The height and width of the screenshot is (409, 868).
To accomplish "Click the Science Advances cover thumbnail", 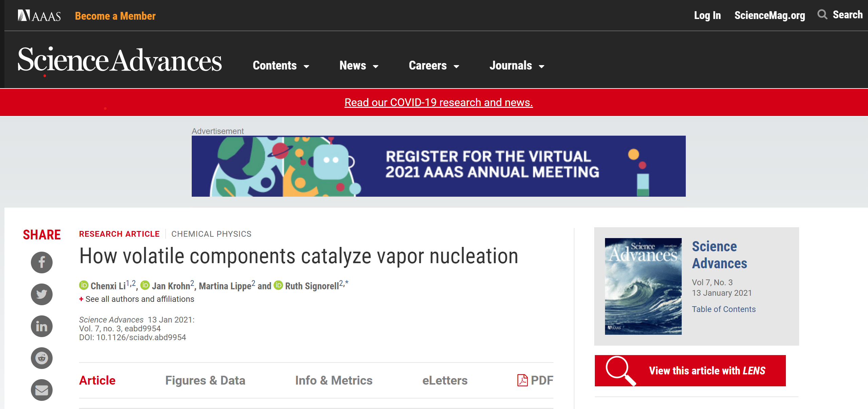I will click(643, 286).
